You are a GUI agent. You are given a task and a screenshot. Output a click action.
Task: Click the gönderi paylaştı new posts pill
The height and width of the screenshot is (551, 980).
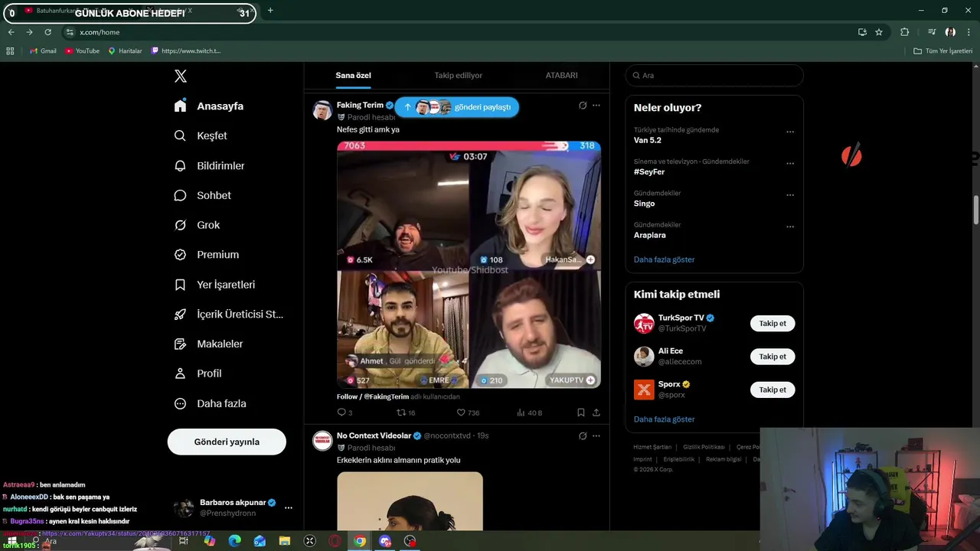457,107
